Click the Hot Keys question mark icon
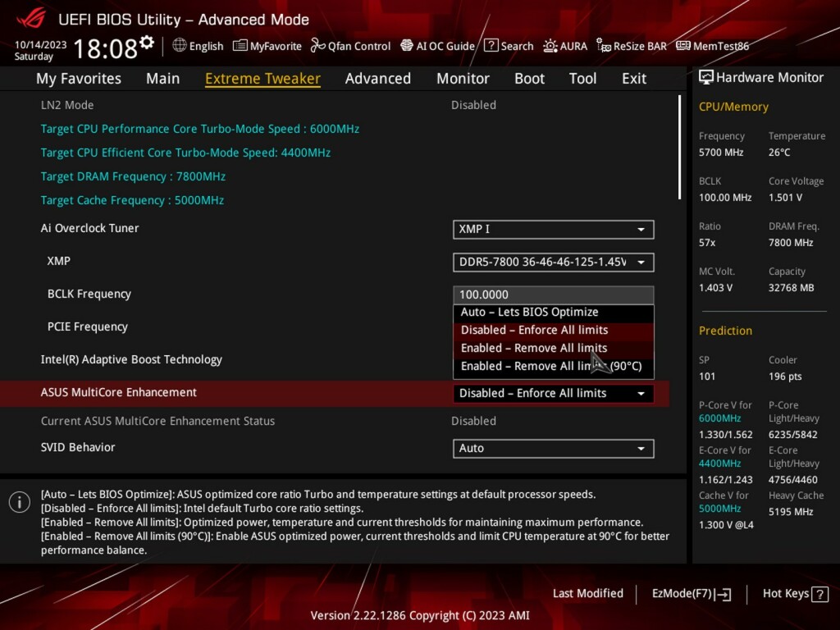 click(x=819, y=594)
